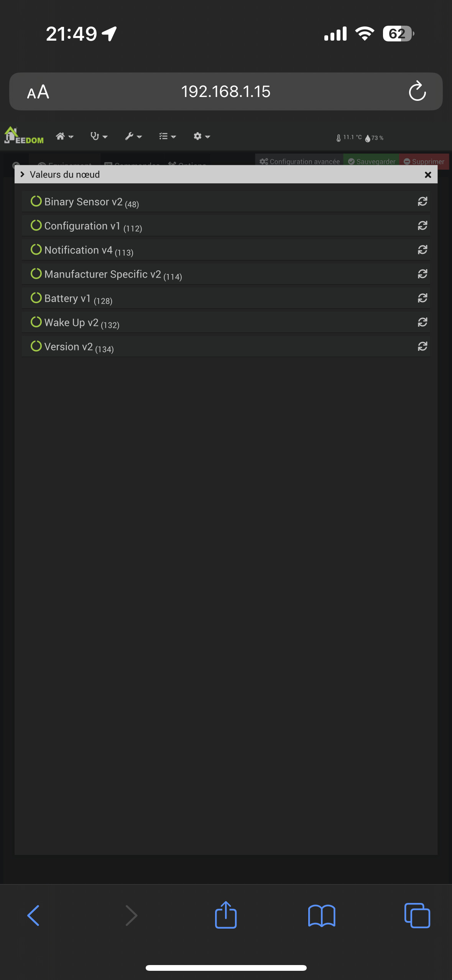The width and height of the screenshot is (452, 980).
Task: Open the gear settings dropdown menu
Action: (x=201, y=136)
